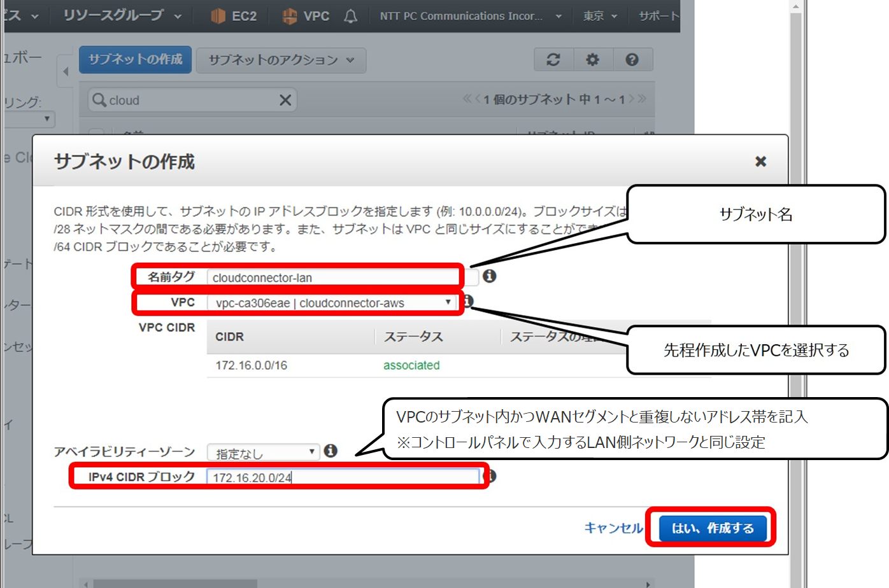Collapse the left navigation pane arrow
889x588 pixels.
pos(66,72)
